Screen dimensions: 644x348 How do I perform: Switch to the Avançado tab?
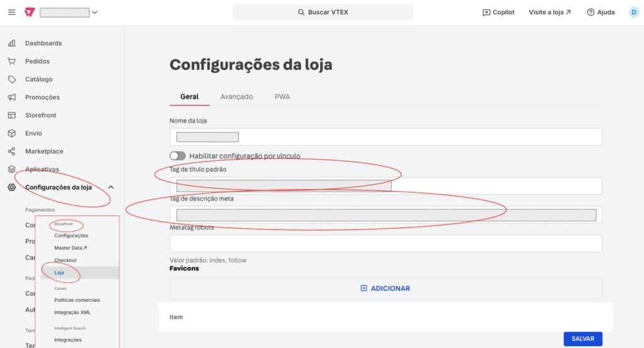tap(236, 97)
